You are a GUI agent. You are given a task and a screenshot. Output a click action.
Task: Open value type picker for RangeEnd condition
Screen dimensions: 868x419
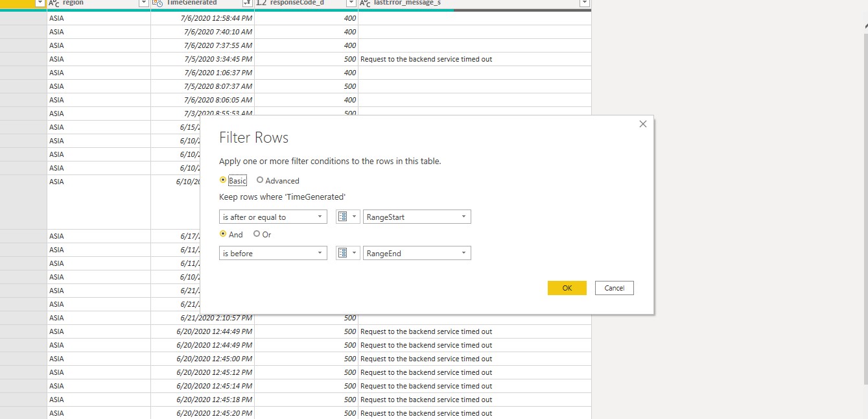click(347, 253)
